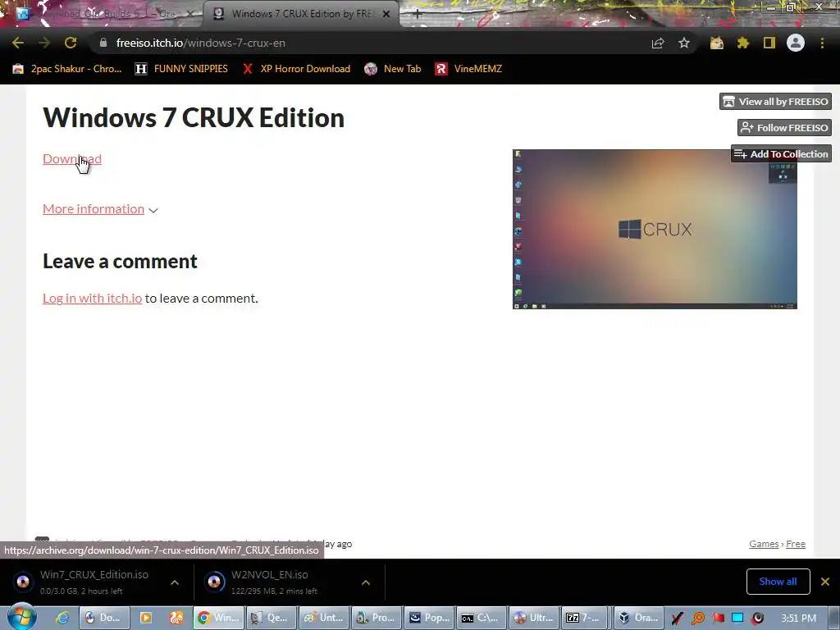Screen dimensions: 840x630
Task: Click the extension icon left of puzzle piece
Action: [x=717, y=43]
